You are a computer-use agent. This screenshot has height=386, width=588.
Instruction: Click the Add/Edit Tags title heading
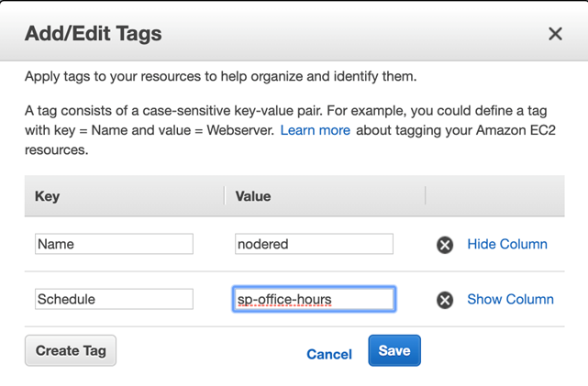[94, 33]
